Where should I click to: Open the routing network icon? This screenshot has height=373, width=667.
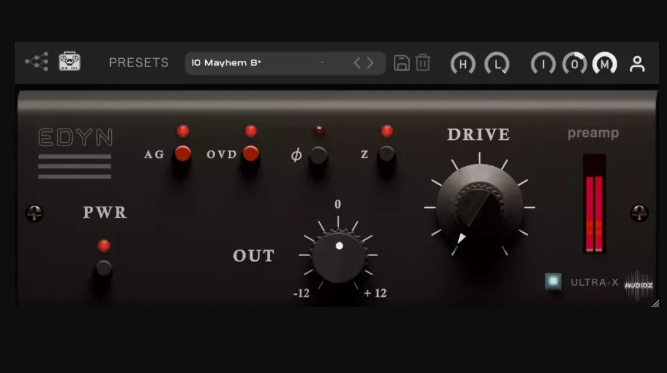pos(37,62)
